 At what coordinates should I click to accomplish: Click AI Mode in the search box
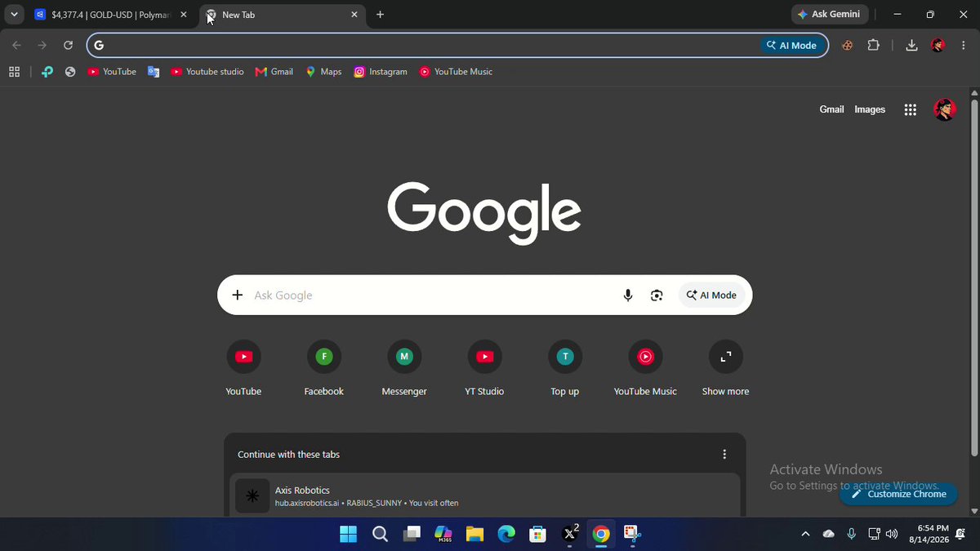point(712,295)
